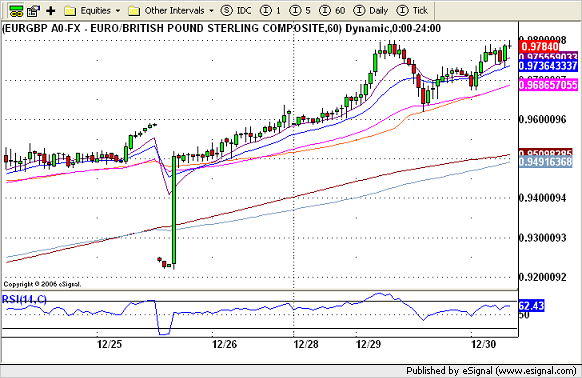Click the 12/26 date axis label
The width and height of the screenshot is (582, 378).
coord(225,345)
